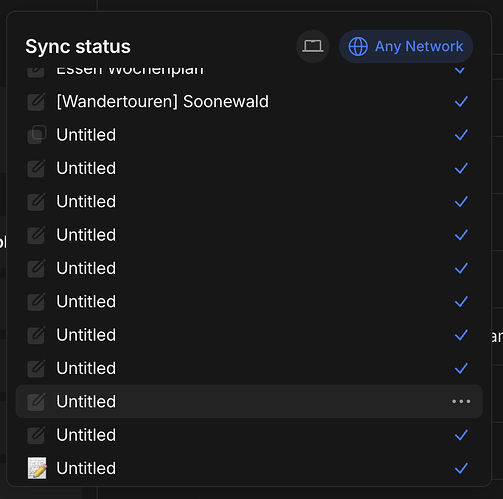Click the checkmark on the Essen Wochenplan row

(460, 70)
